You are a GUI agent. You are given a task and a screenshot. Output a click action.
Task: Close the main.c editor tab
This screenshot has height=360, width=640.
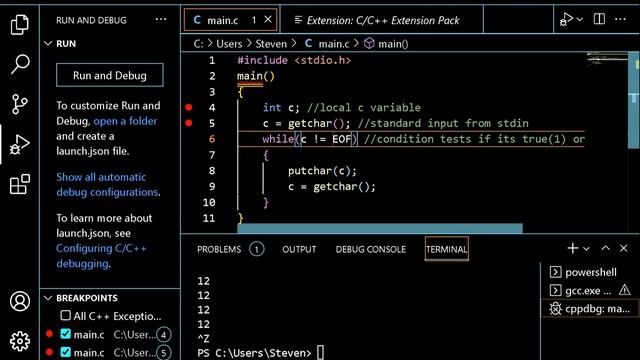(x=268, y=20)
